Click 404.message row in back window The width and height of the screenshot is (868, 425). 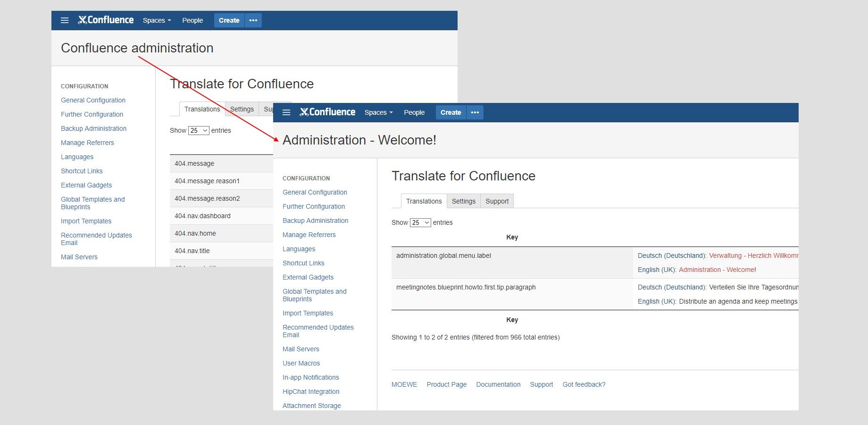221,163
